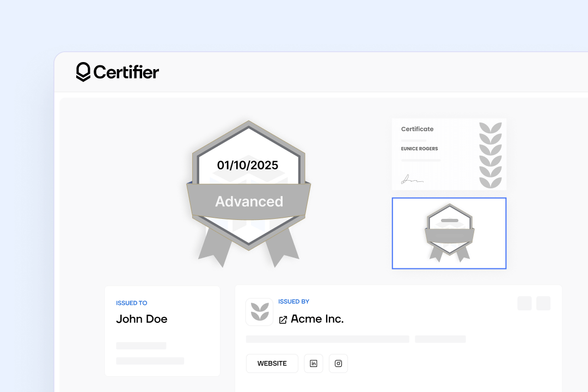Click the large Advanced badge image
The height and width of the screenshot is (392, 588).
click(249, 194)
